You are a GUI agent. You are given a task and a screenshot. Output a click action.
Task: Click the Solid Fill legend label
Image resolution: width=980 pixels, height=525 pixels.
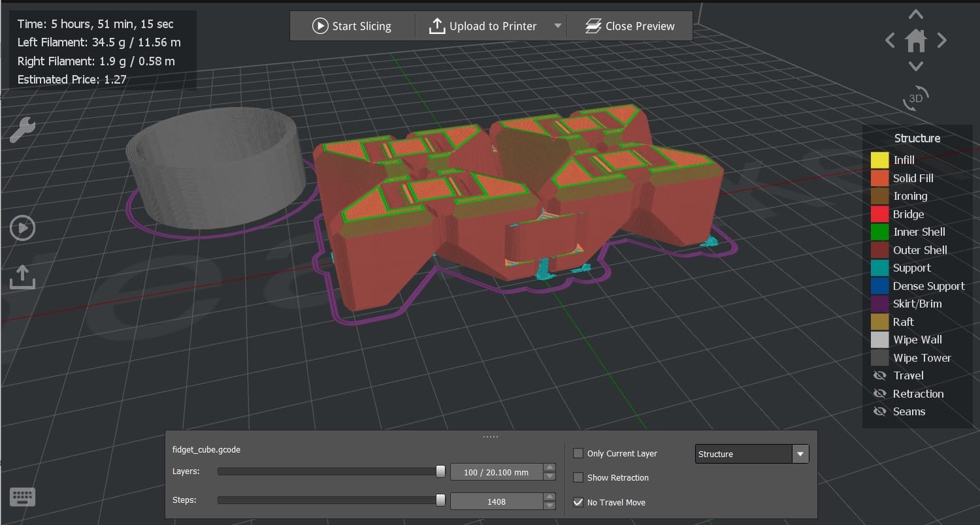(x=913, y=178)
